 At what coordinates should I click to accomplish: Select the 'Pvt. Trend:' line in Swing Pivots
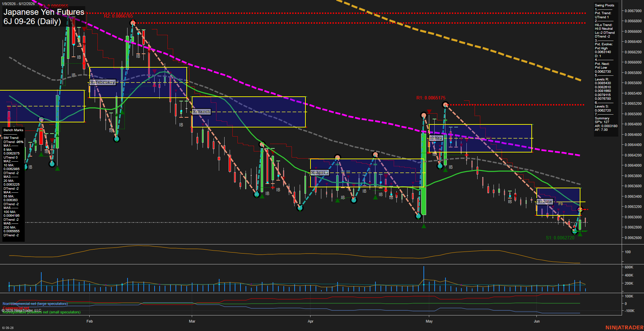click(603, 13)
